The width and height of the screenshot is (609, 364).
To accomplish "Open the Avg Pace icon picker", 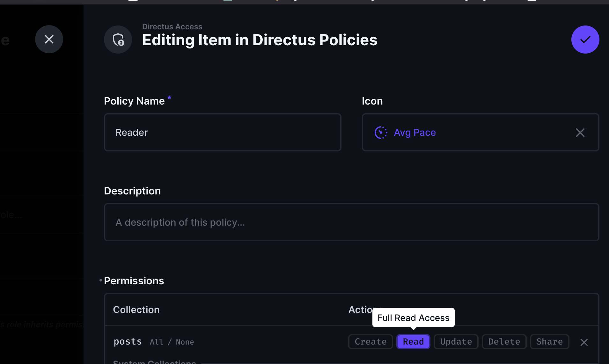I will click(480, 132).
